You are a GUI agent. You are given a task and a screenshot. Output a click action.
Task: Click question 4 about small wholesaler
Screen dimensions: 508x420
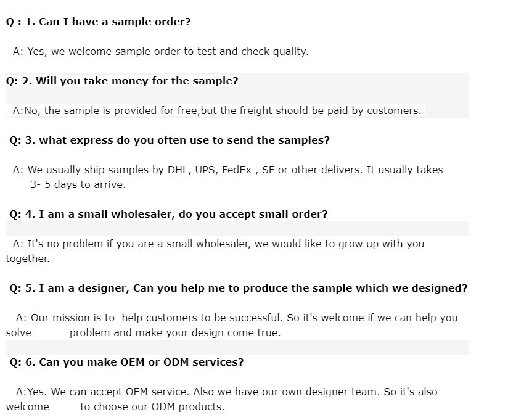click(x=168, y=214)
